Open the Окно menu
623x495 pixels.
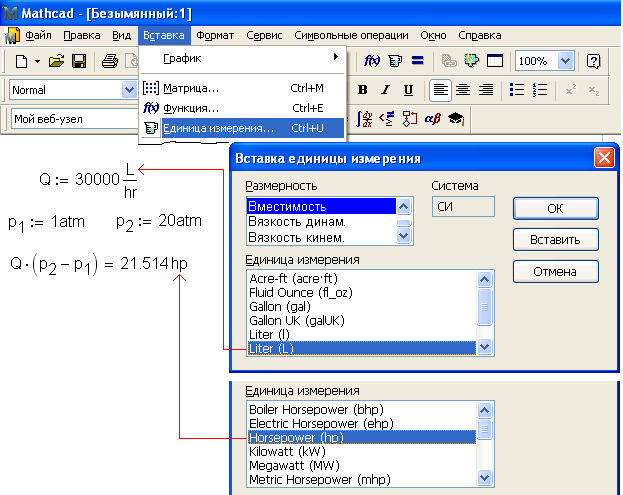pyautogui.click(x=433, y=35)
